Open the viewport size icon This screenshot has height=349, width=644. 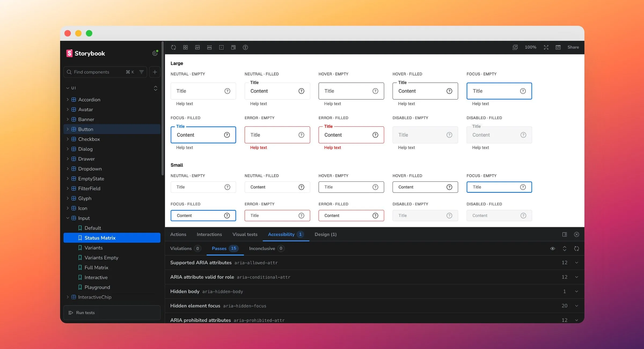click(233, 47)
